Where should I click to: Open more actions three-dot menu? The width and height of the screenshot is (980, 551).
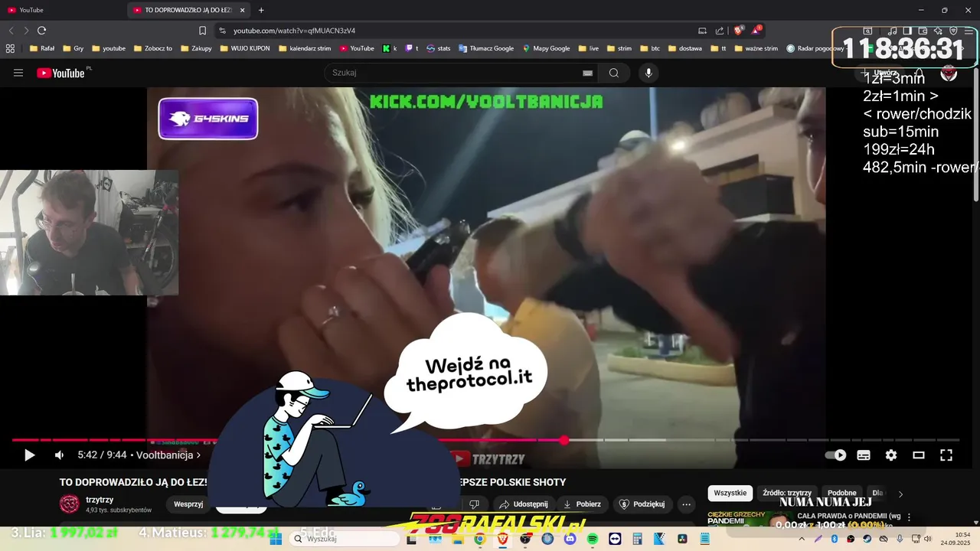pyautogui.click(x=686, y=504)
